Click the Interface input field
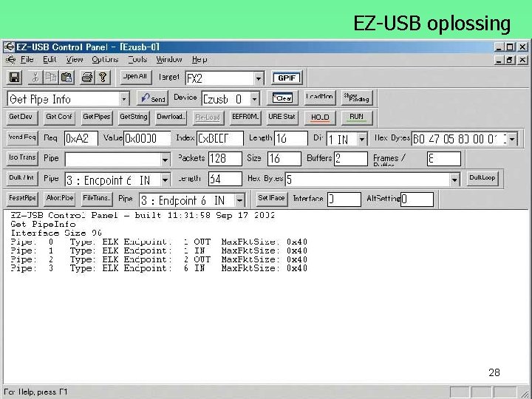The width and height of the screenshot is (532, 399). [344, 199]
